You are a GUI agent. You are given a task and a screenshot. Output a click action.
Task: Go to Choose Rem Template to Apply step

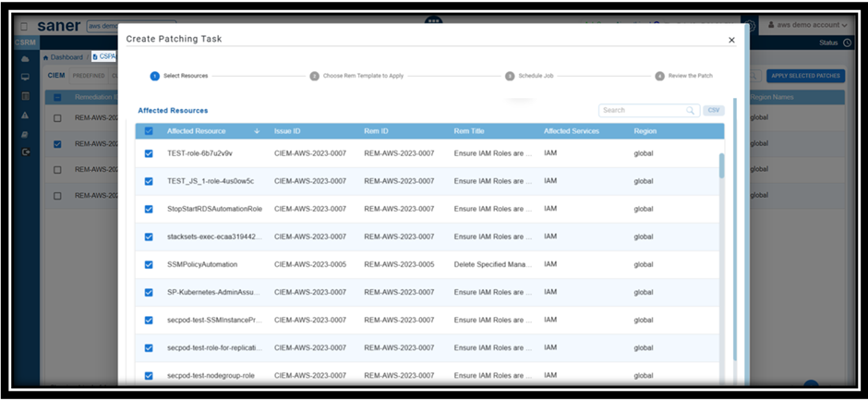(363, 76)
